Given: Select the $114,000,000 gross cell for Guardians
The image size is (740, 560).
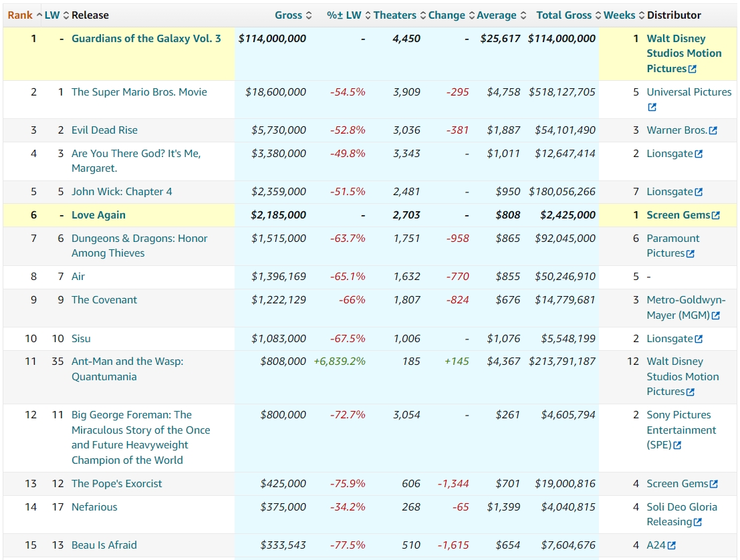Looking at the screenshot, I should (272, 39).
